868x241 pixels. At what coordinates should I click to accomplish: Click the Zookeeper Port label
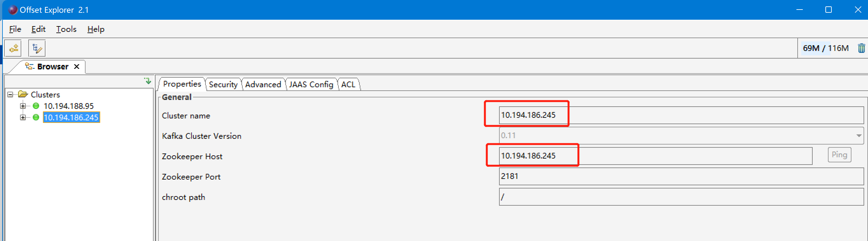tap(191, 177)
